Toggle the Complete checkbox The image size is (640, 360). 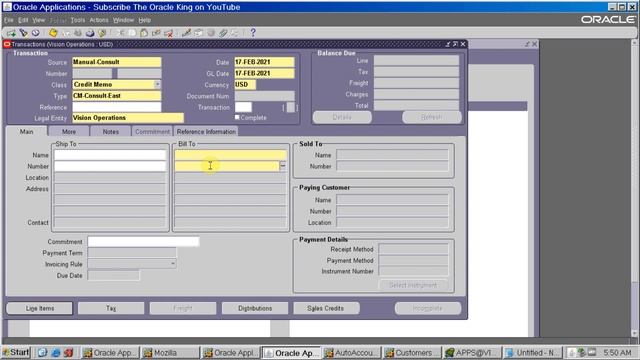[x=237, y=117]
